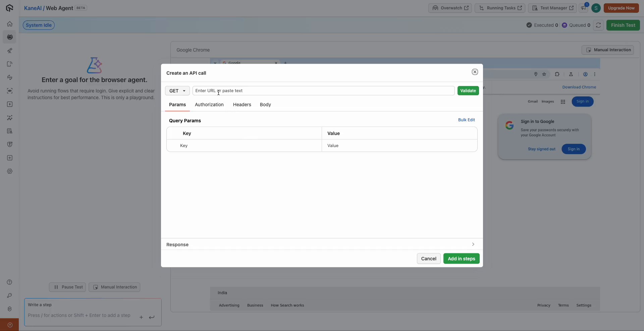Open the GET method dropdown

177,91
